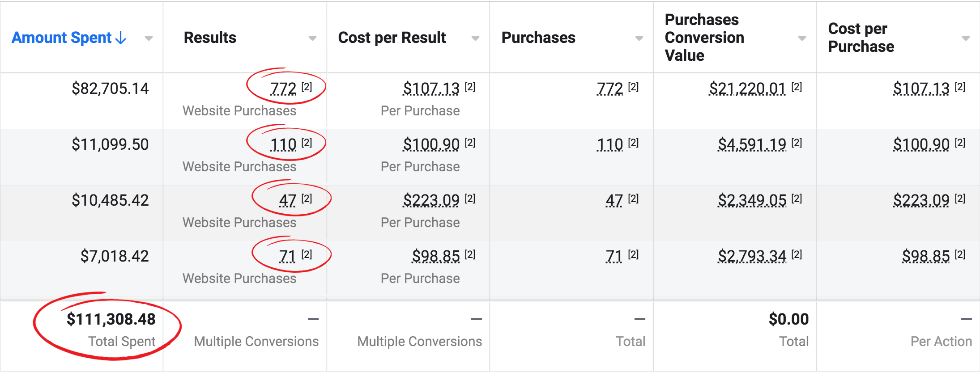Click the 47 value in Purchases column
Viewport: 980px width, 372px height.
coord(614,200)
